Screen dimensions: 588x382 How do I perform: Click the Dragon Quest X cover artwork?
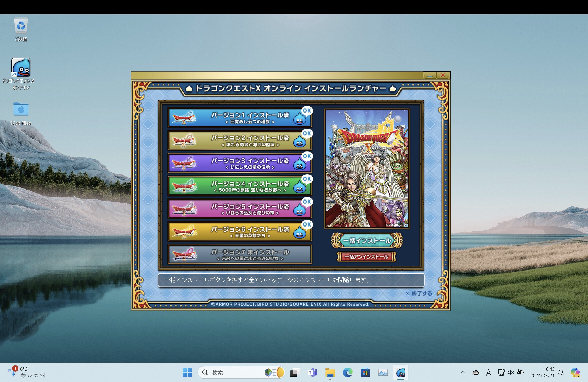tap(367, 169)
